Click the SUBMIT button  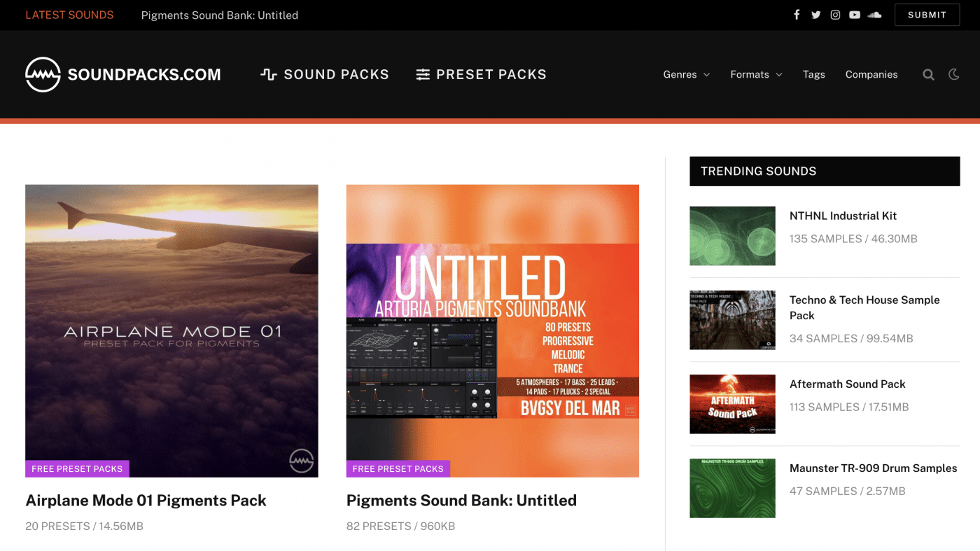927,15
